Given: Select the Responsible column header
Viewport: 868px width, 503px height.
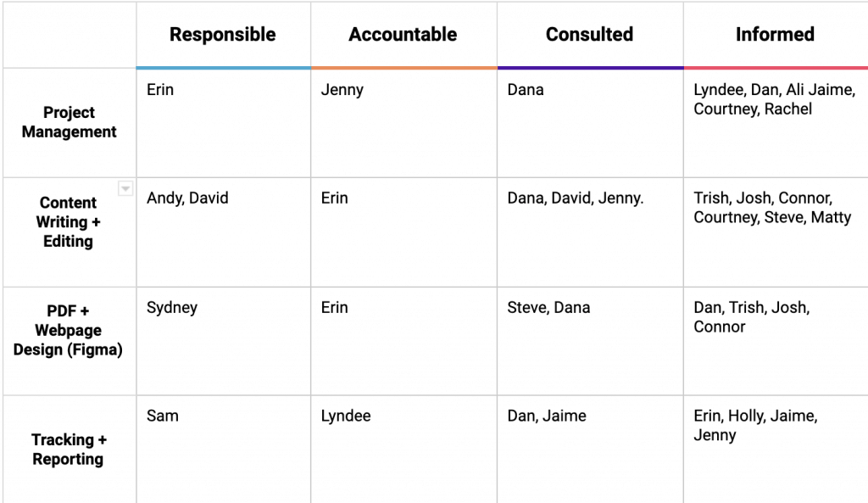Looking at the screenshot, I should pos(224,34).
